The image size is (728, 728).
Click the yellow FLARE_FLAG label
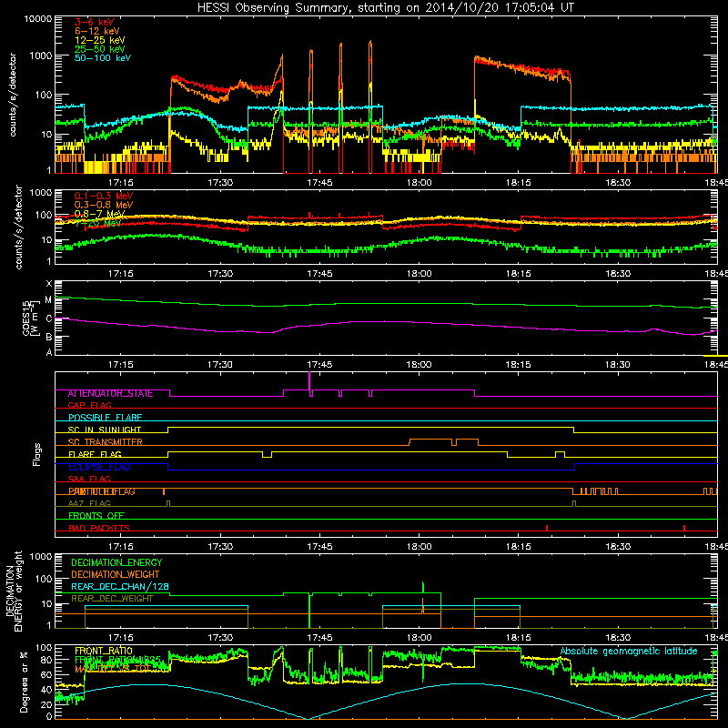coord(95,454)
